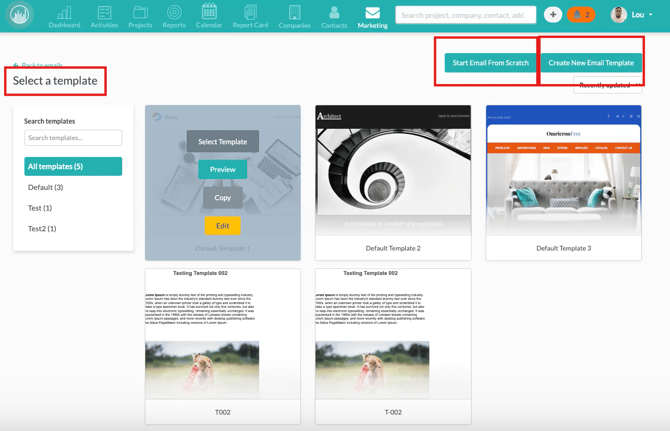Click Create New Email Template button
This screenshot has height=431, width=670.
pos(591,63)
